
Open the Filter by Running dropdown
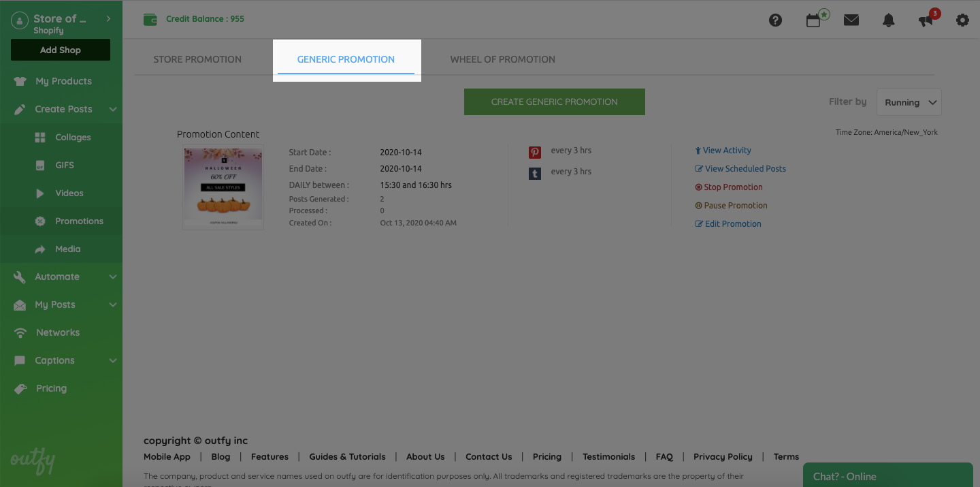909,102
